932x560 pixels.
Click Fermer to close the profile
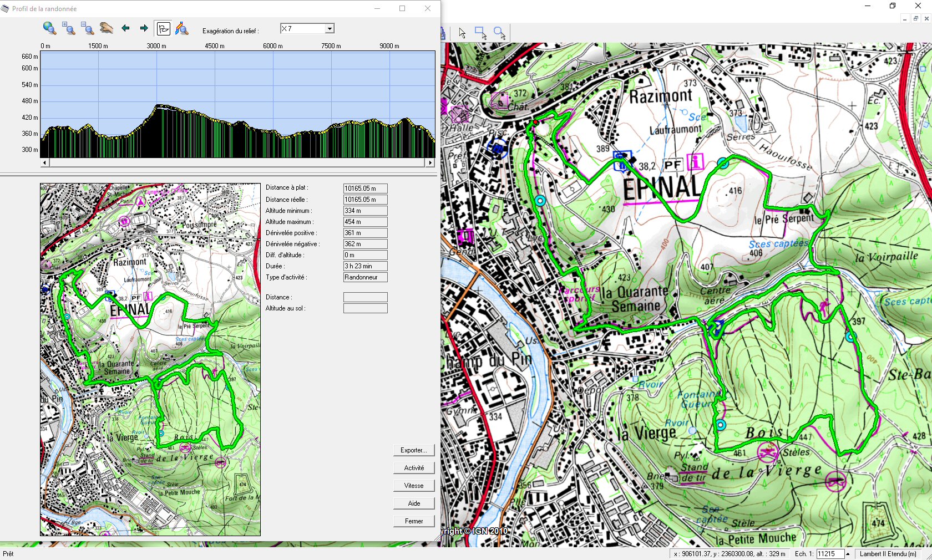[414, 521]
